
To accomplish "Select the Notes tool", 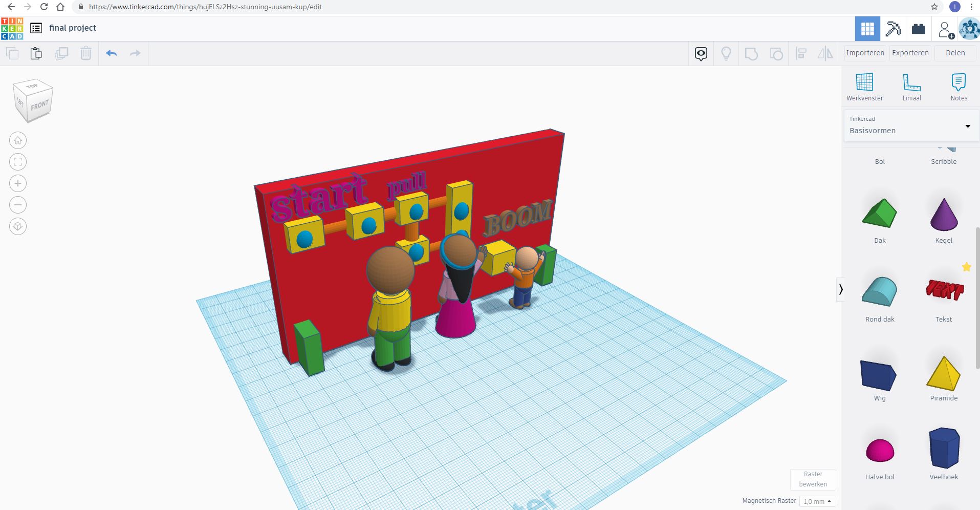I will [959, 87].
